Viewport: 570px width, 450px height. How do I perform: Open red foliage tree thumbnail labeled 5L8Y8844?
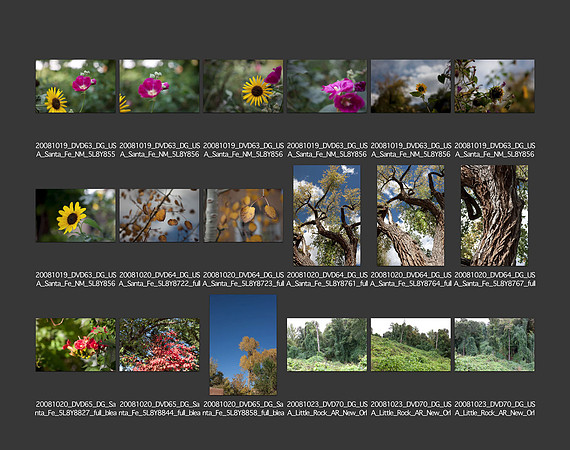click(159, 345)
